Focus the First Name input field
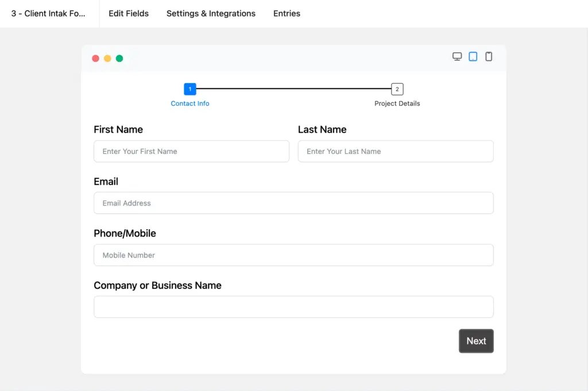 click(191, 152)
